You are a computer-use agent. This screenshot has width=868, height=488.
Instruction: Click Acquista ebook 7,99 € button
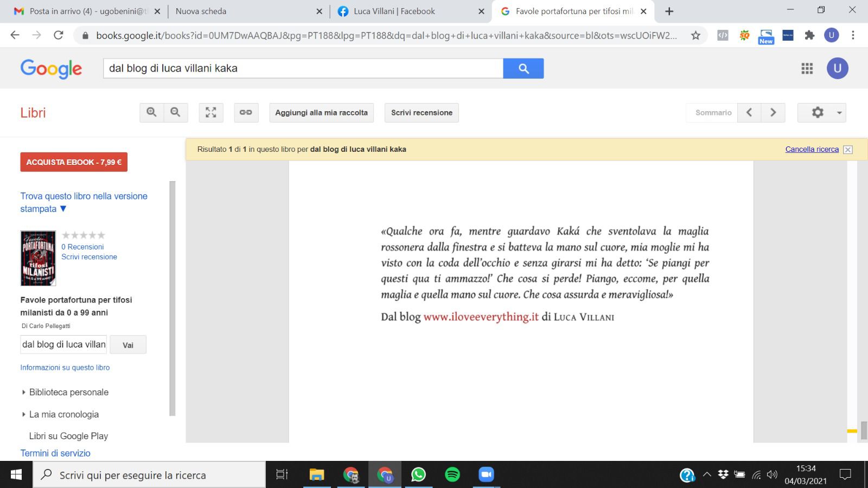[74, 162]
